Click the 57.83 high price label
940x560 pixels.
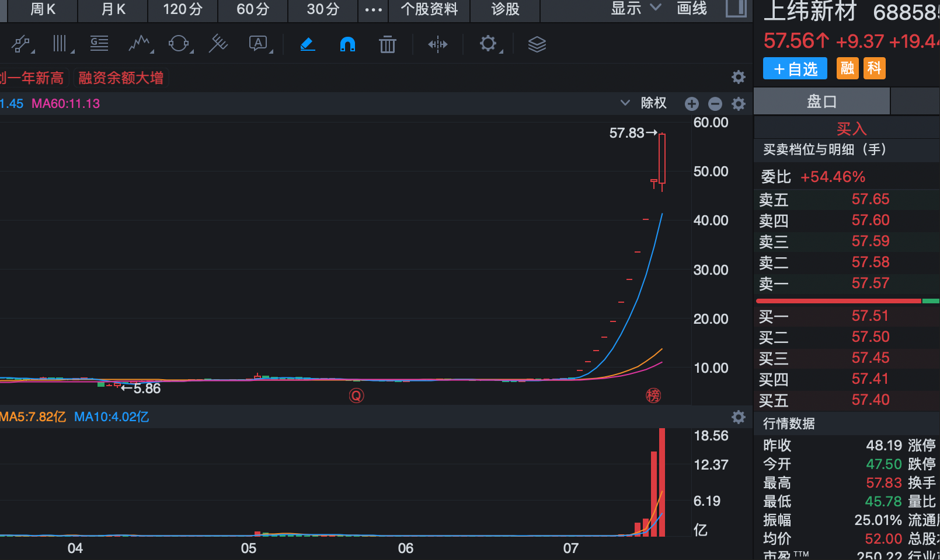(x=626, y=133)
